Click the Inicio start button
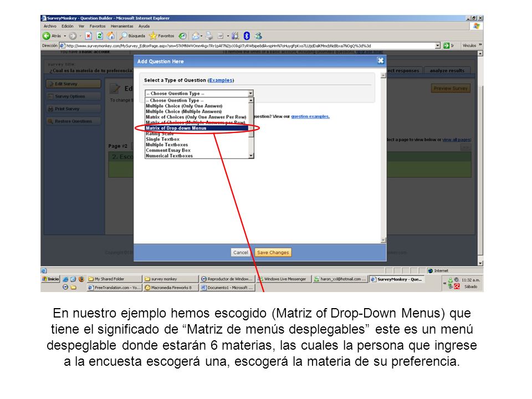The image size is (532, 399). pyautogui.click(x=50, y=279)
